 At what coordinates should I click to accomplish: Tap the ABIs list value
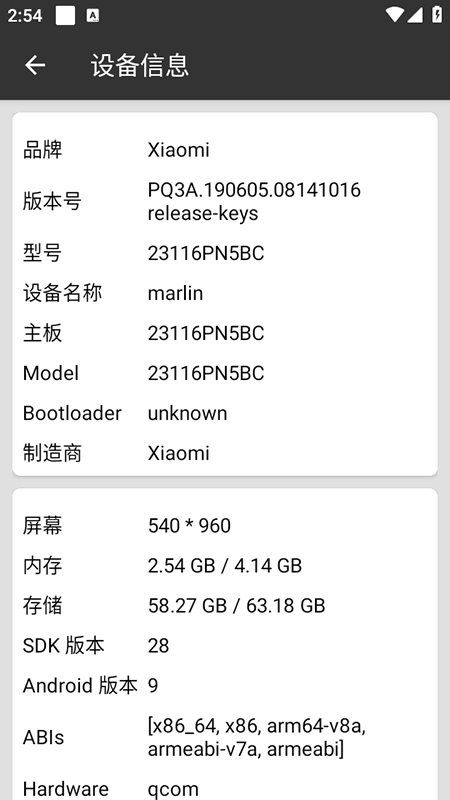257,738
